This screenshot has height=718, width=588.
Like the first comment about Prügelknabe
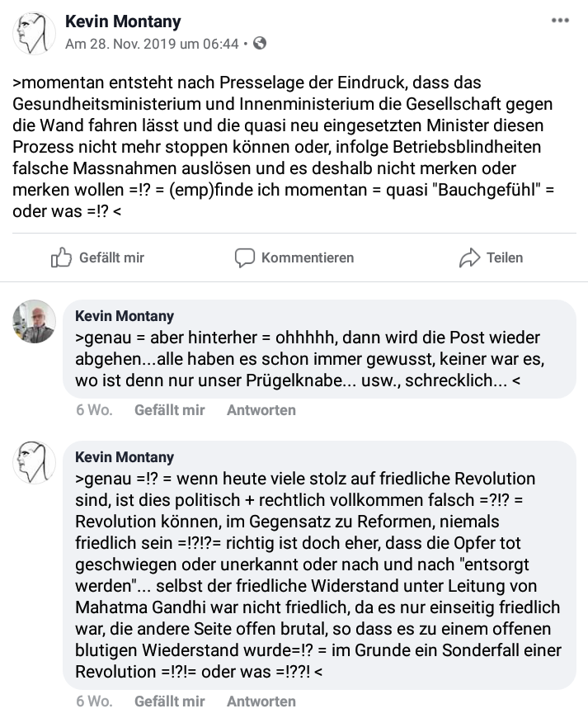[x=169, y=410]
